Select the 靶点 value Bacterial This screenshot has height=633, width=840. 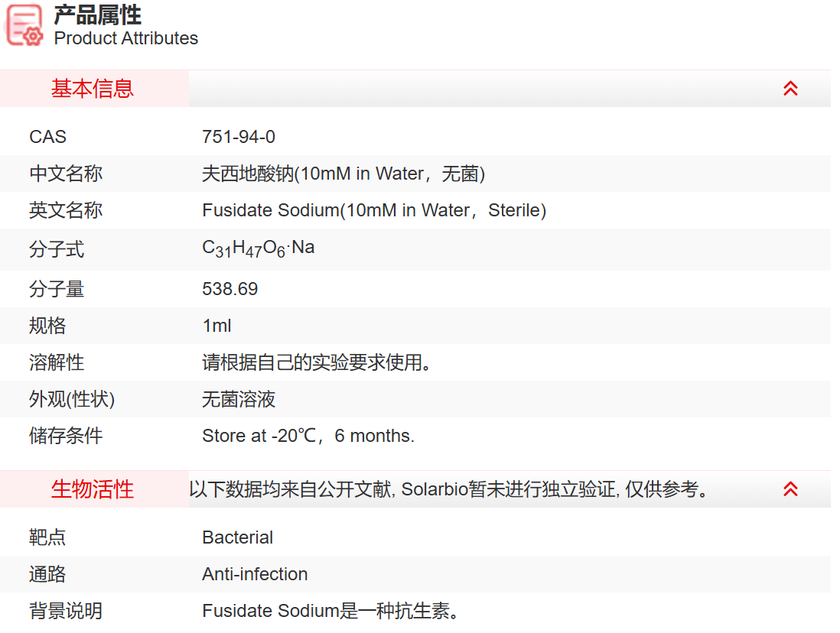(237, 537)
